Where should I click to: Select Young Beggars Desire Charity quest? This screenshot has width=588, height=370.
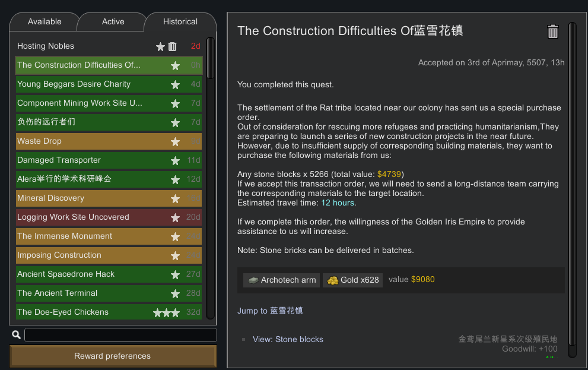tap(109, 84)
